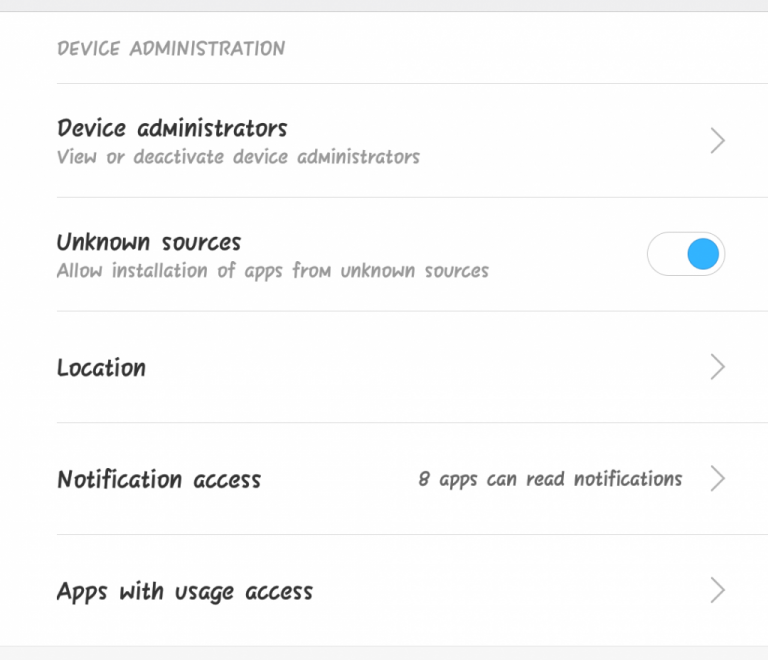Viewport: 768px width, 660px height.
Task: Expand Location settings via its arrow
Action: coord(717,367)
